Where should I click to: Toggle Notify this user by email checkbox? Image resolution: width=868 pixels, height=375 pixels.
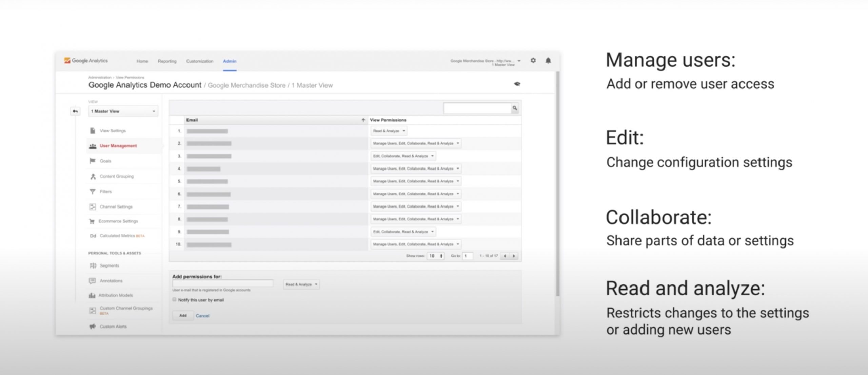[174, 299]
